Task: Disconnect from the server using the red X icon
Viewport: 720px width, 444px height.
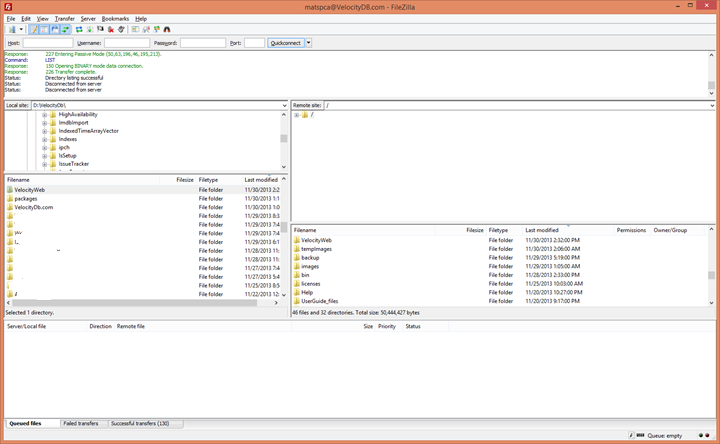Action: click(111, 29)
